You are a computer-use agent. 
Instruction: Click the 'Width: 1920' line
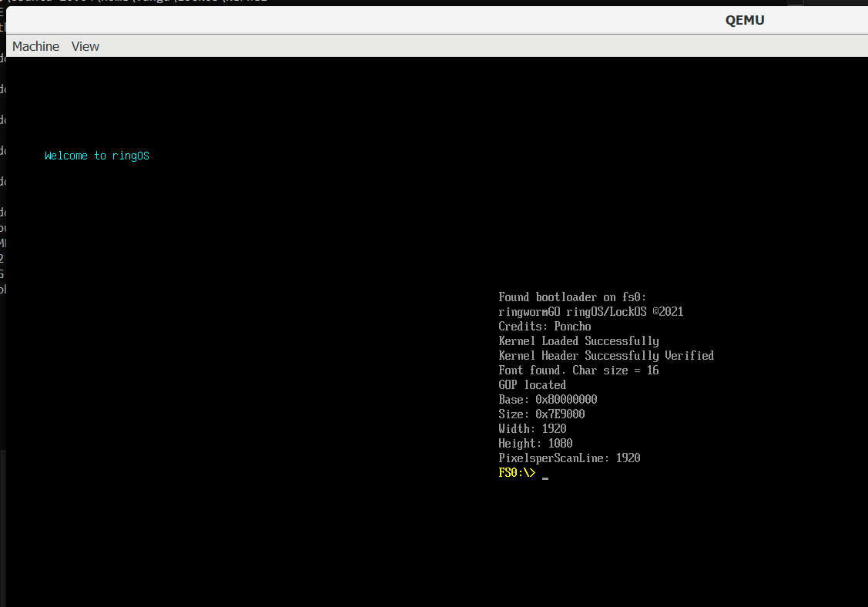(532, 428)
